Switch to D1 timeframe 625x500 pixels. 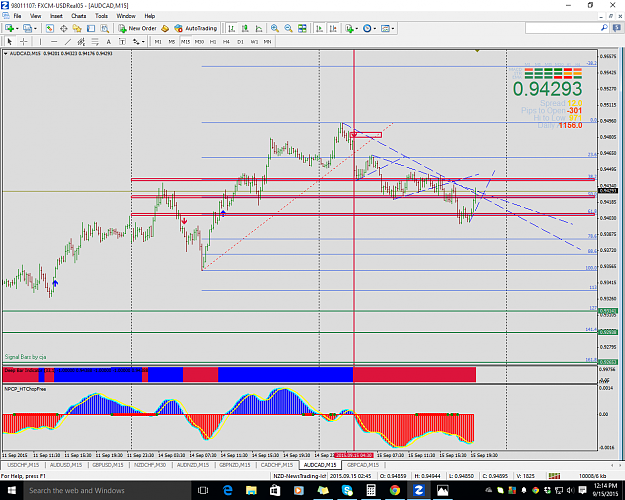click(240, 41)
